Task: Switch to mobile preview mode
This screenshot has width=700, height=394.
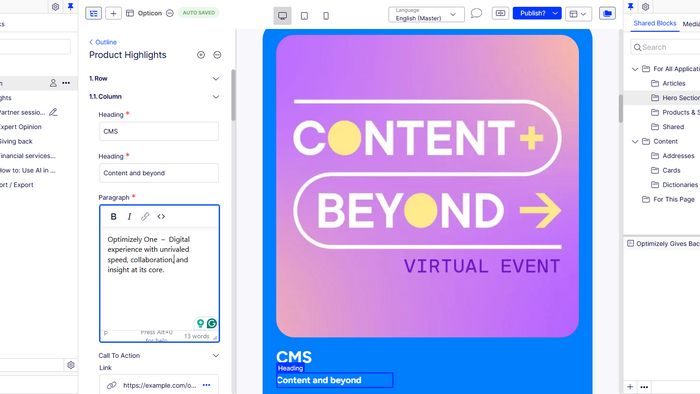Action: pos(326,16)
